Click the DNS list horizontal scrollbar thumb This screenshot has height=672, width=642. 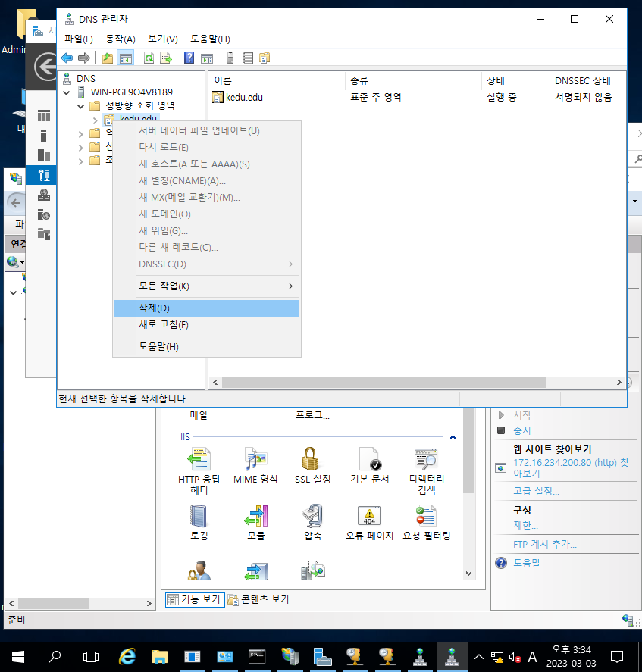tap(384, 383)
